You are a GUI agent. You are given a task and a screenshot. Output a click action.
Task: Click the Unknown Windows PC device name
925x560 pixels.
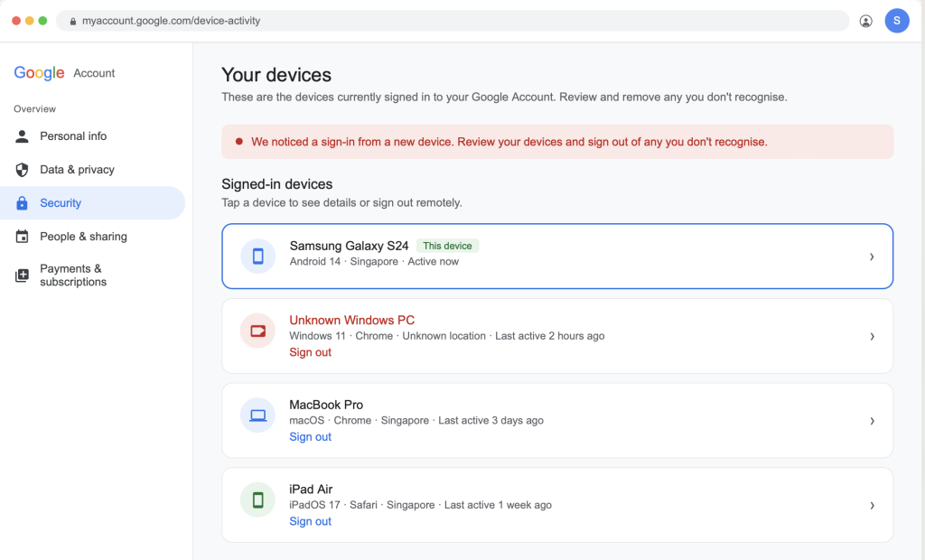[x=351, y=321]
